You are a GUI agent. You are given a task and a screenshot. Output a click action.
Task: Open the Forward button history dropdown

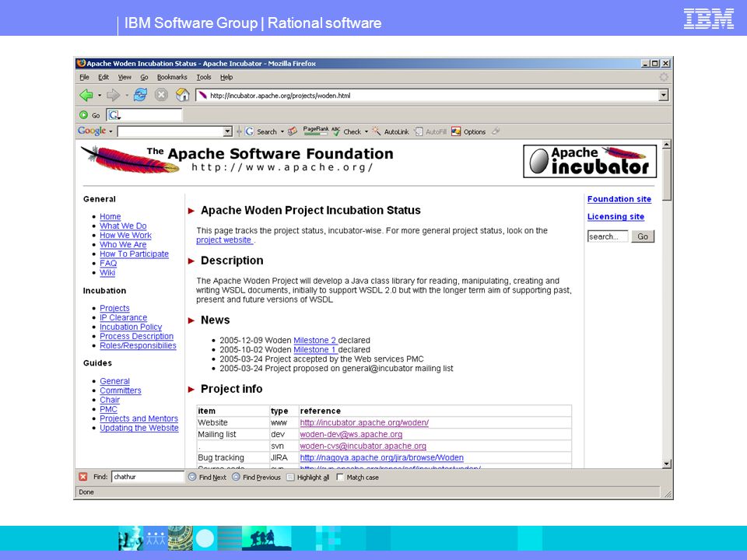tap(127, 95)
